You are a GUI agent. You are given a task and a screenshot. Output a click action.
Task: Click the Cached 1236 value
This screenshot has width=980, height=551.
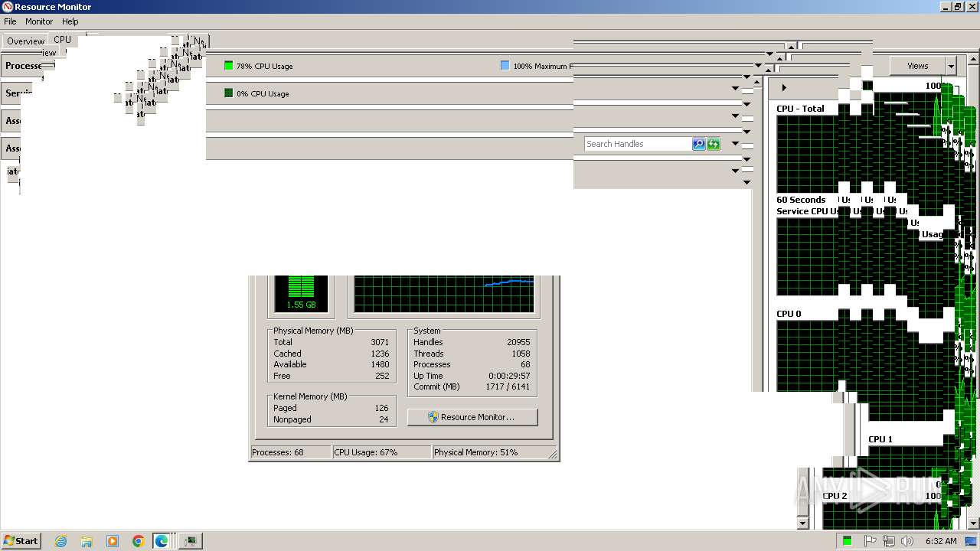pos(379,354)
